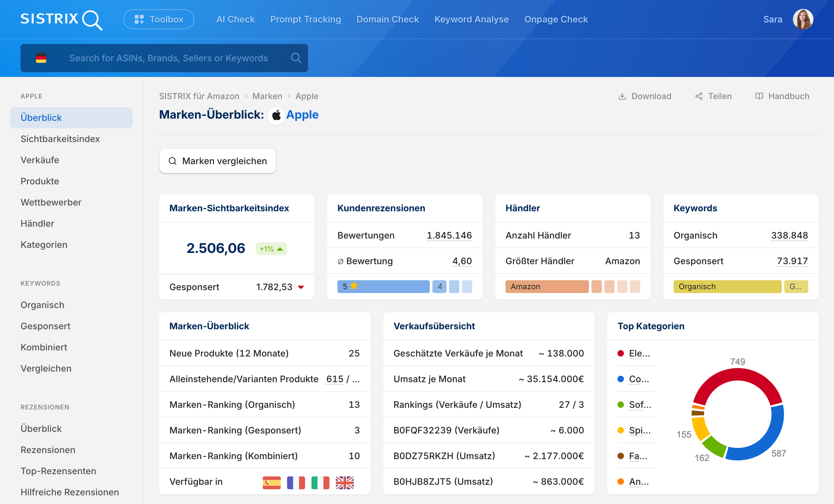This screenshot has height=504, width=834.
Task: Click Marken breadcrumb link
Action: [x=268, y=97]
